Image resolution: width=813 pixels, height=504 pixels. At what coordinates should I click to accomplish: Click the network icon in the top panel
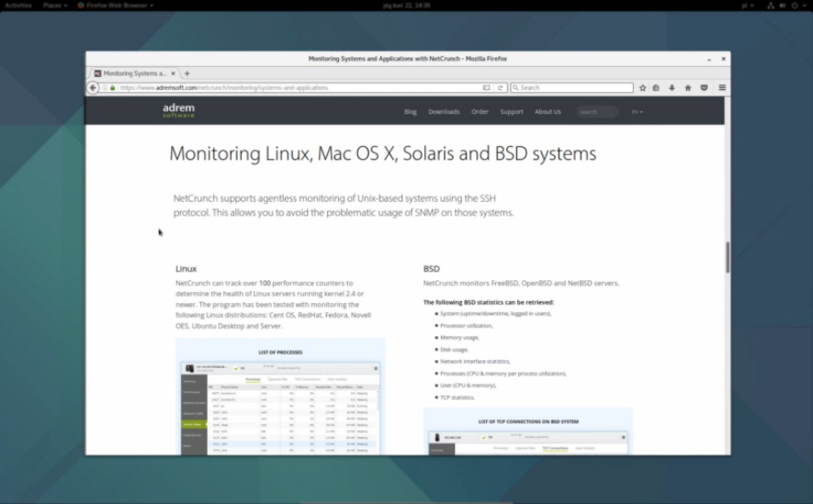coord(771,6)
